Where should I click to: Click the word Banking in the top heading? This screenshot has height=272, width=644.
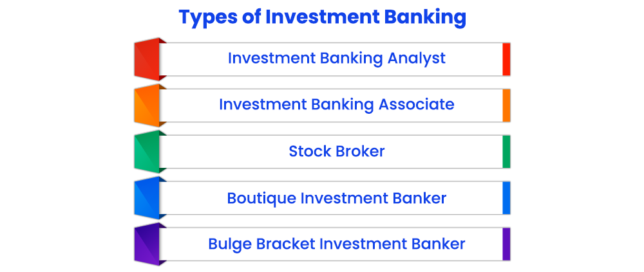(425, 18)
